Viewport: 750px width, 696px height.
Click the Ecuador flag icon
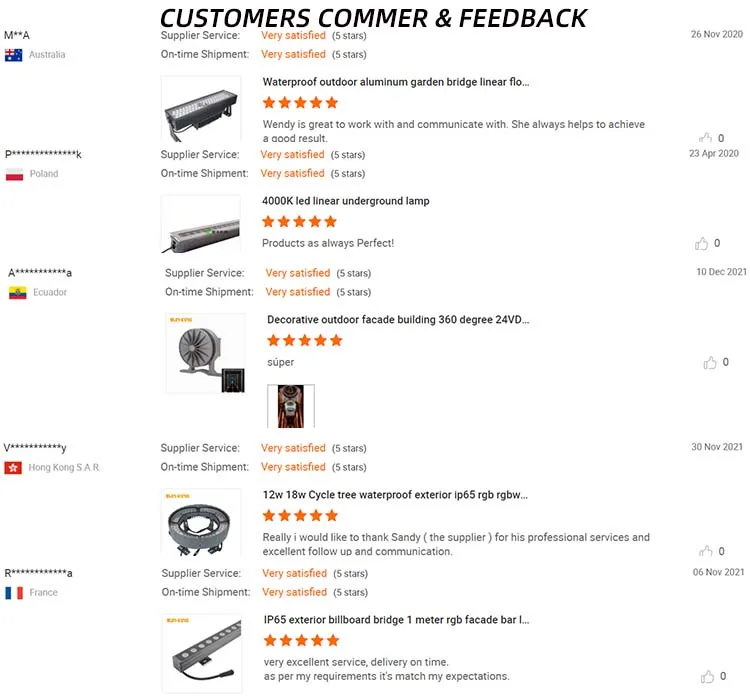18,293
